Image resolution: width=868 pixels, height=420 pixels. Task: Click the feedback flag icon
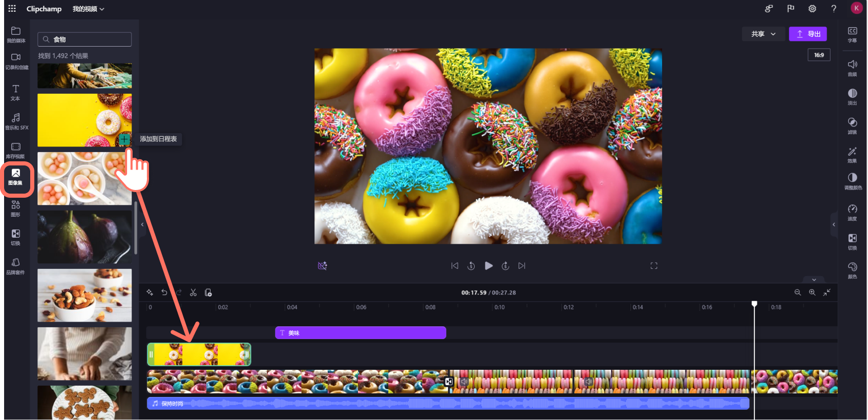pos(791,9)
